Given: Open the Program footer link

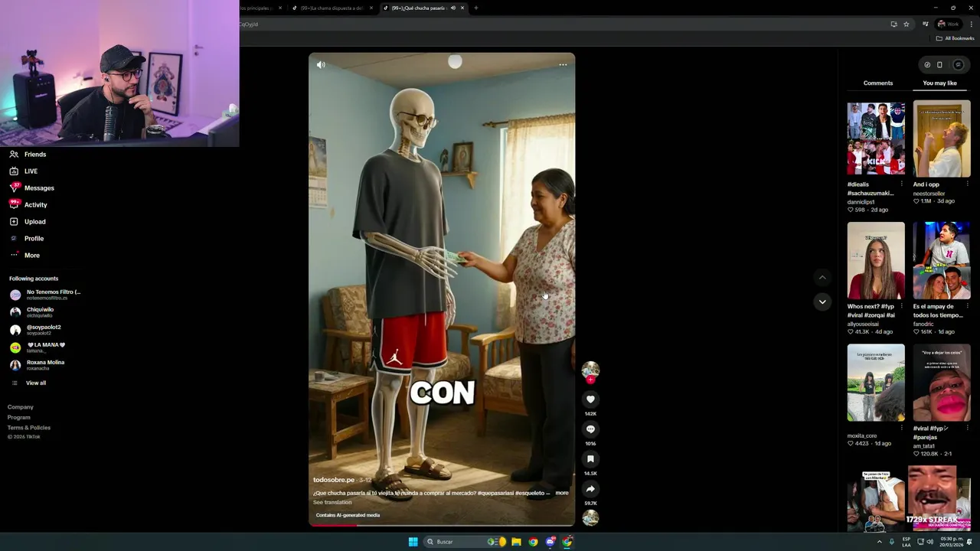Looking at the screenshot, I should (x=19, y=418).
